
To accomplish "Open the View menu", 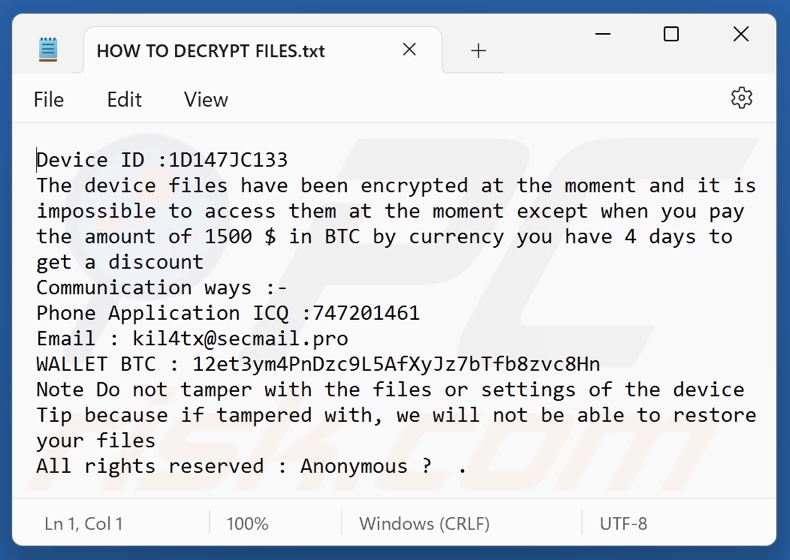I will (206, 99).
